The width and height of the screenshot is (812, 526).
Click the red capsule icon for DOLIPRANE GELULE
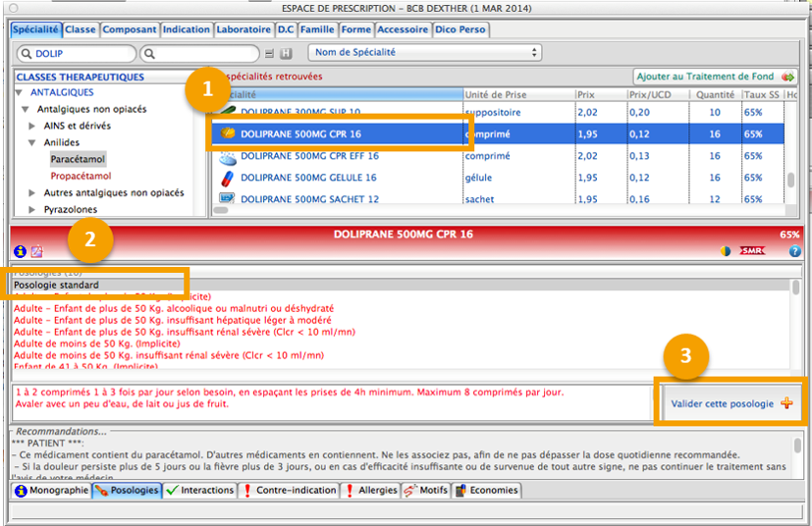tap(227, 177)
